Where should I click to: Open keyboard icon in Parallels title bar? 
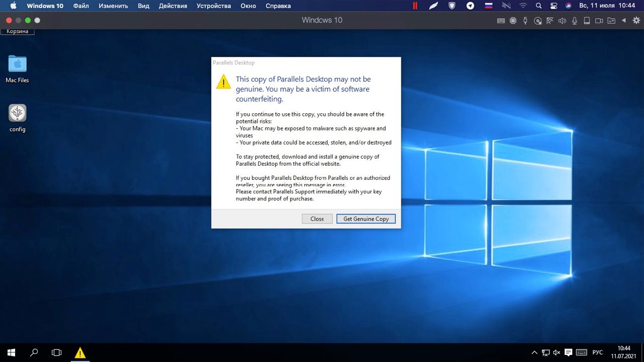[x=501, y=21]
